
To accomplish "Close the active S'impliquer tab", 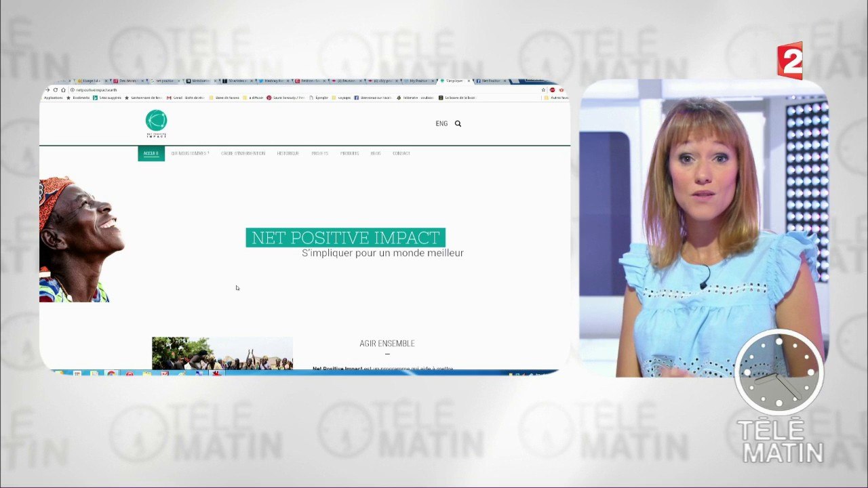I will pos(469,81).
